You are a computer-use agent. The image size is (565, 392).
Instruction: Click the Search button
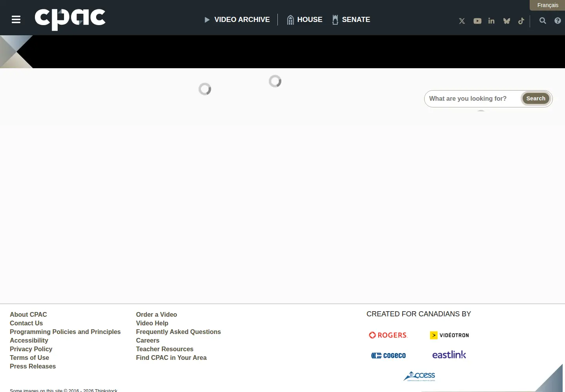[536, 99]
